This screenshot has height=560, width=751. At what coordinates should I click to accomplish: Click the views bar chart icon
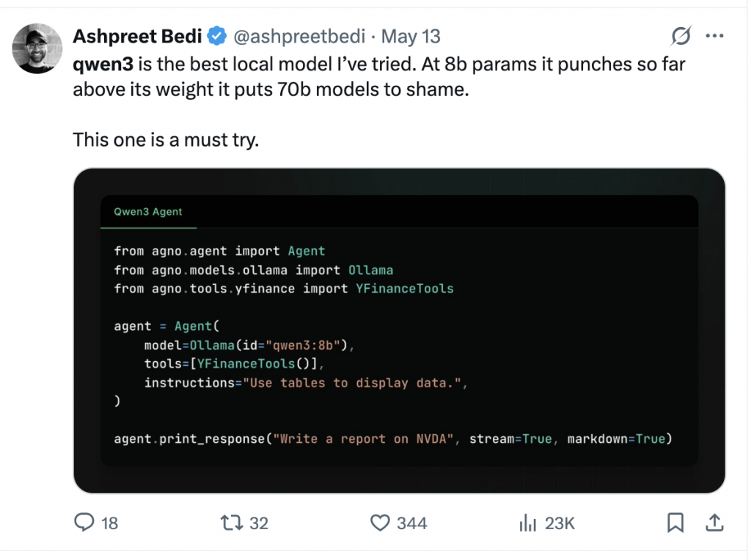[x=527, y=522]
